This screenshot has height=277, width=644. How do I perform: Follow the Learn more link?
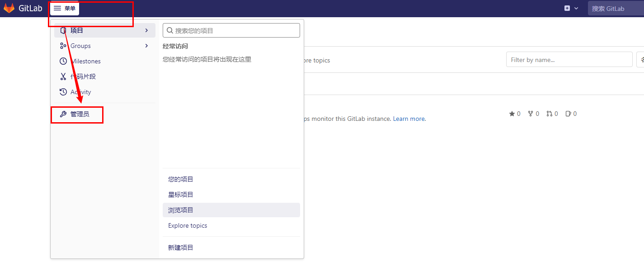click(x=409, y=119)
